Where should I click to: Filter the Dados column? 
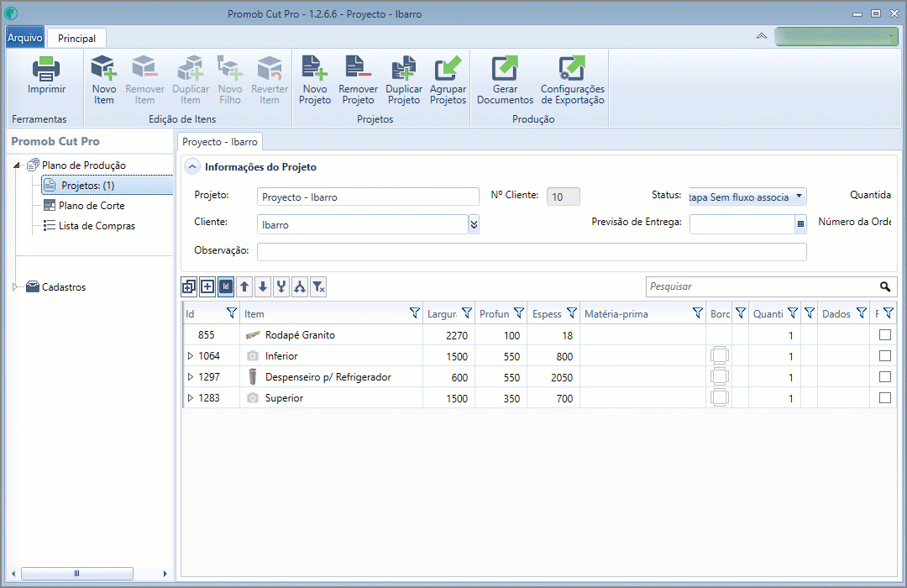(x=862, y=313)
